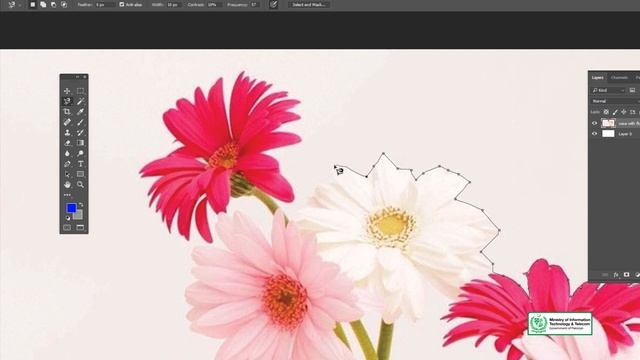Filter layers by pixel layers icon
Image resolution: width=640 pixels, height=360 pixels.
(632, 90)
